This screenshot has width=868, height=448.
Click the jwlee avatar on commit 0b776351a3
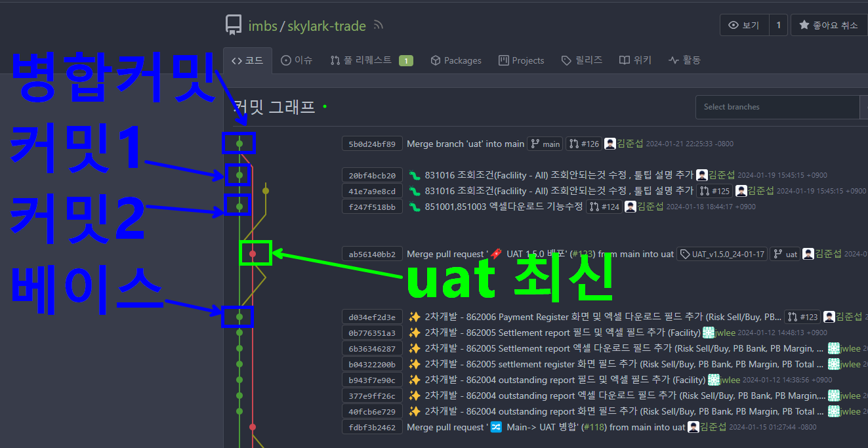point(709,333)
